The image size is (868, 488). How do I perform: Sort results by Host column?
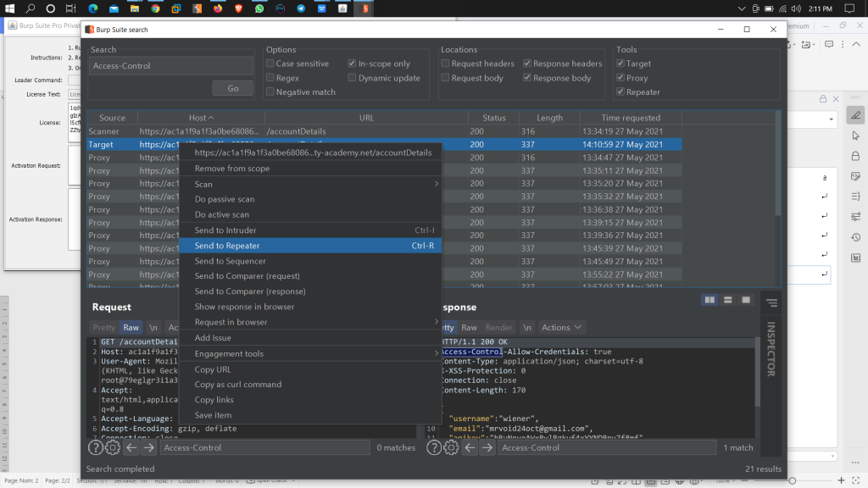pos(201,118)
